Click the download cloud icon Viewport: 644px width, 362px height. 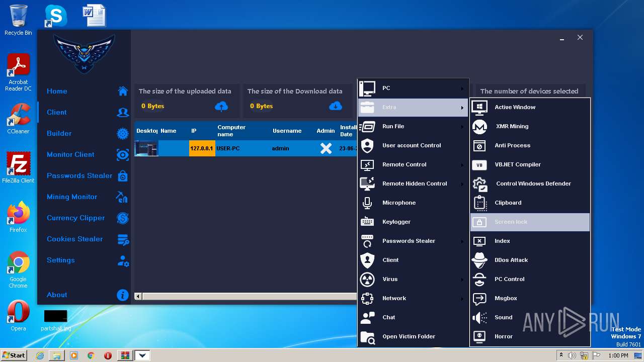[336, 106]
